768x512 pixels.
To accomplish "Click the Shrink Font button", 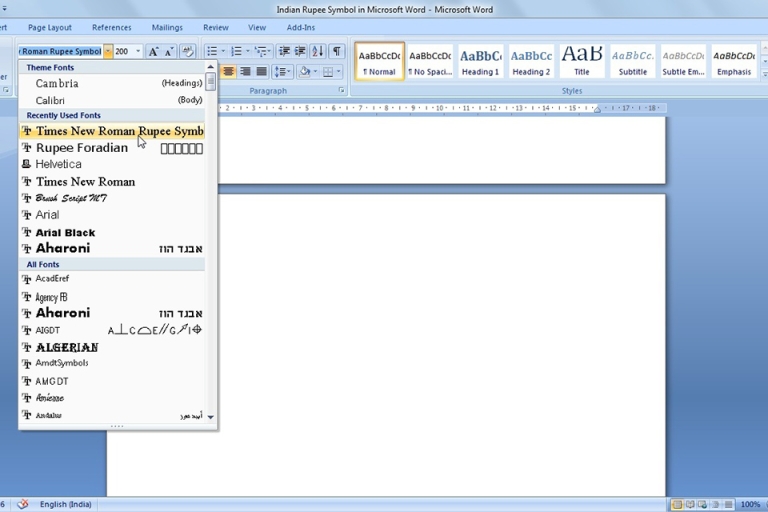I will coord(169,51).
